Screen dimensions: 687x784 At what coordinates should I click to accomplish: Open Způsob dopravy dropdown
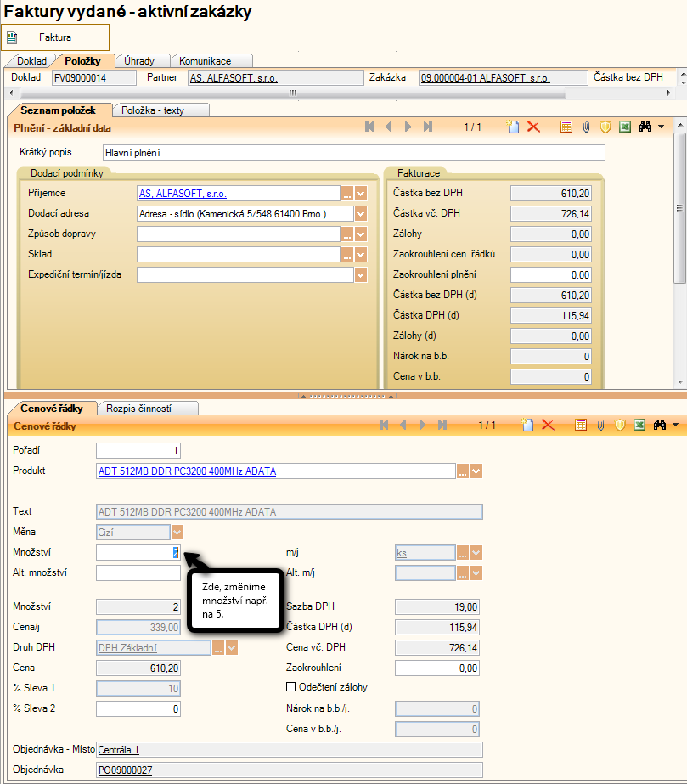[361, 234]
